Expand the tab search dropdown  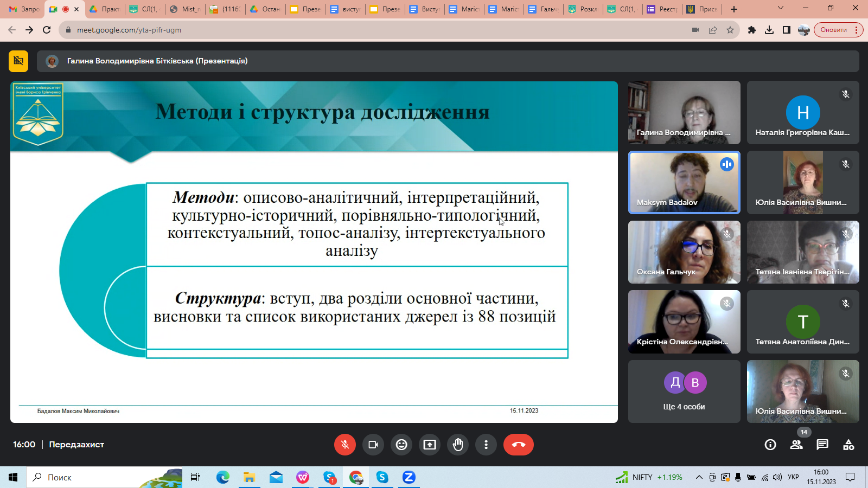click(781, 9)
